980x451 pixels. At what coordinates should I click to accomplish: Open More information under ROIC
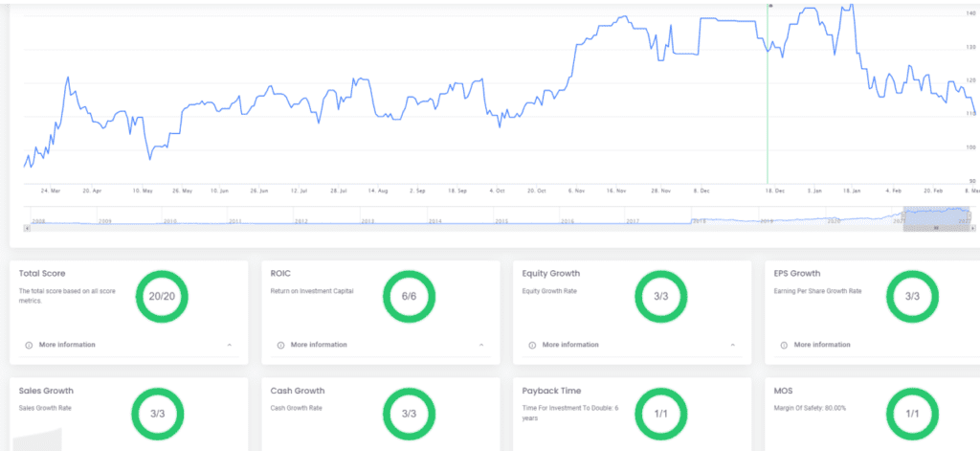(319, 345)
